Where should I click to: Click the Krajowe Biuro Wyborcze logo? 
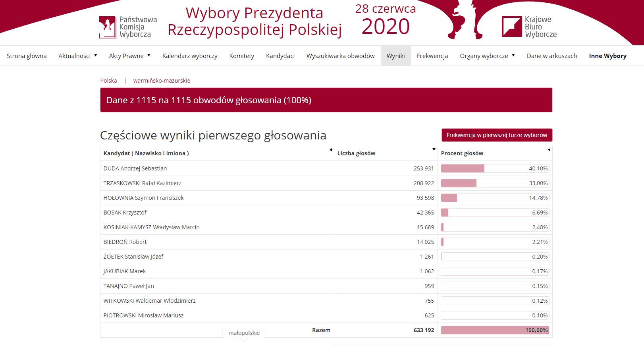coord(529,27)
